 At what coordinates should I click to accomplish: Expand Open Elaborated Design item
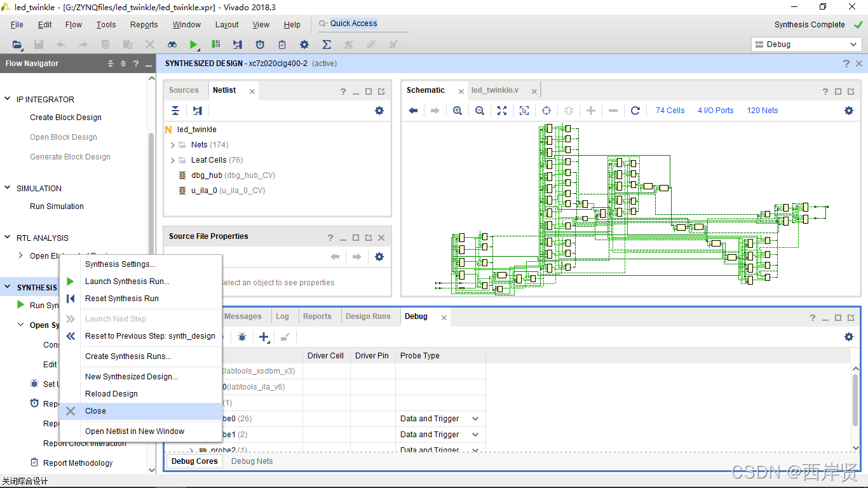point(22,255)
